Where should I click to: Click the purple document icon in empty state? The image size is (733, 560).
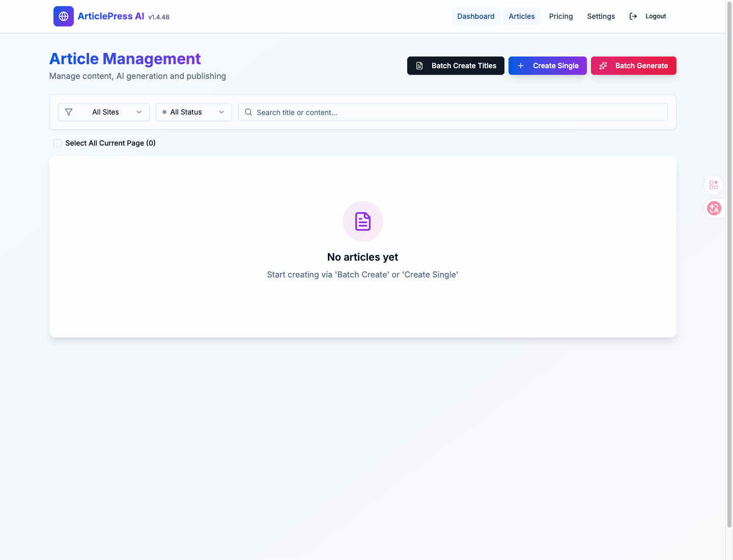(x=362, y=221)
